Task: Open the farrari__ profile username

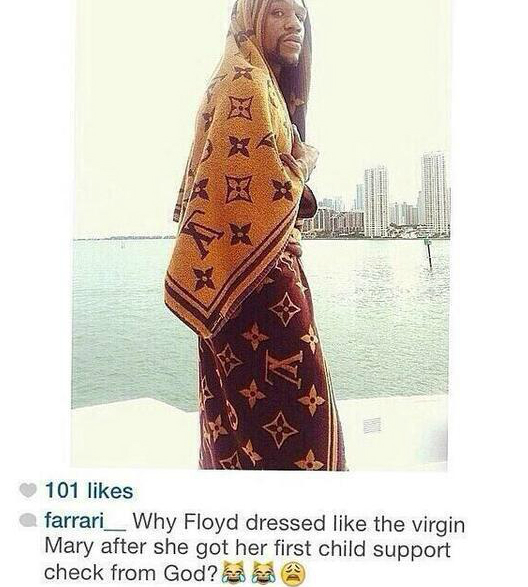Action: click(86, 521)
